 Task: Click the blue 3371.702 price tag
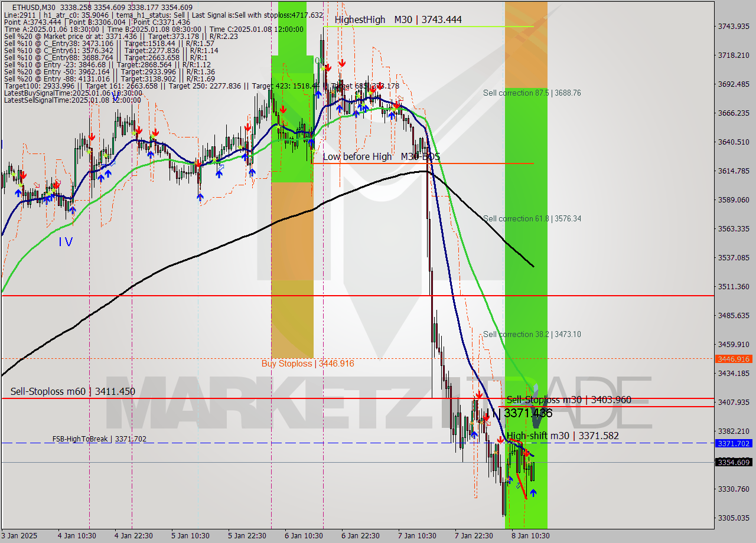(x=733, y=443)
